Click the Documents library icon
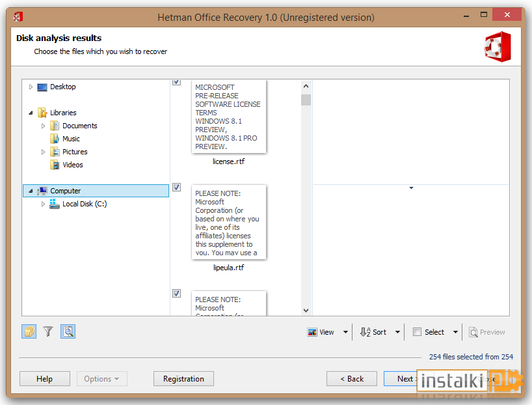 click(54, 126)
